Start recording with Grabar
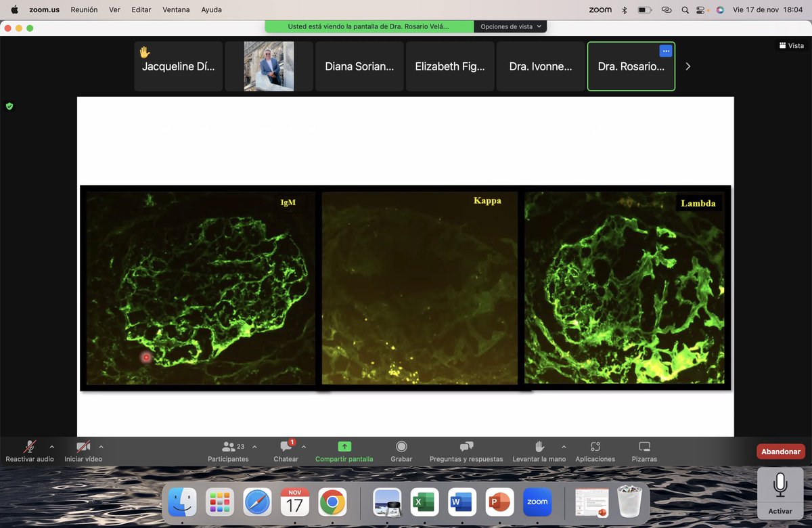The width and height of the screenshot is (812, 528). 401,452
